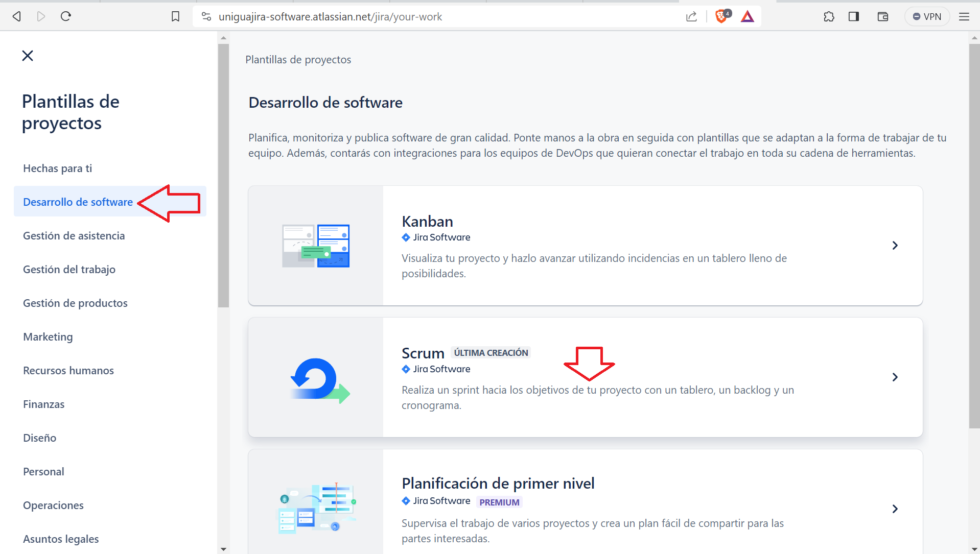The width and height of the screenshot is (980, 554).
Task: Click the share icon in address bar
Action: click(x=691, y=16)
